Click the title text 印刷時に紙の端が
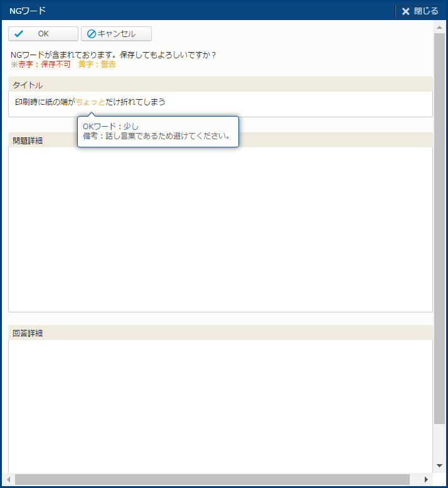 tap(45, 102)
